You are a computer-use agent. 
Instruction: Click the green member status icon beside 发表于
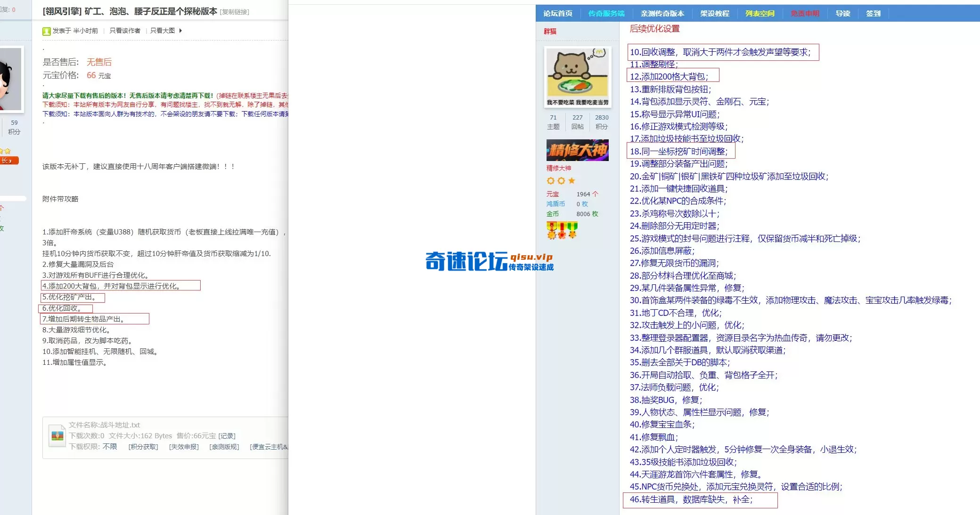[46, 31]
